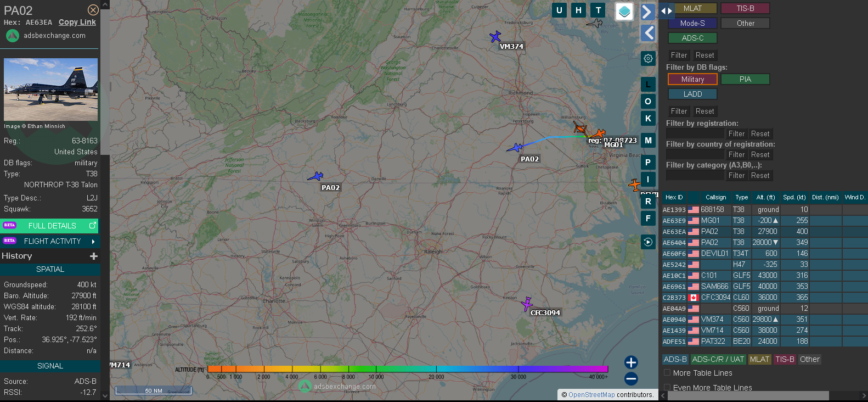Toggle the T map button
Image resolution: width=868 pixels, height=402 pixels.
click(x=598, y=10)
